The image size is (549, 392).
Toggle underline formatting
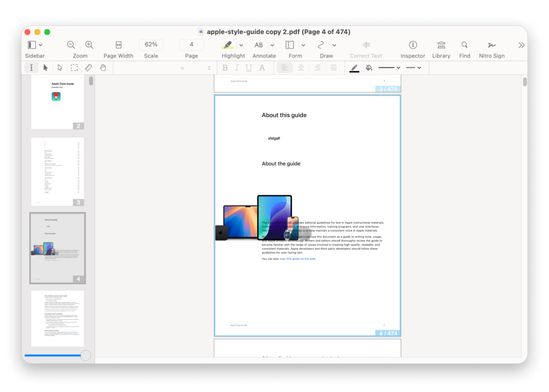[x=249, y=68]
